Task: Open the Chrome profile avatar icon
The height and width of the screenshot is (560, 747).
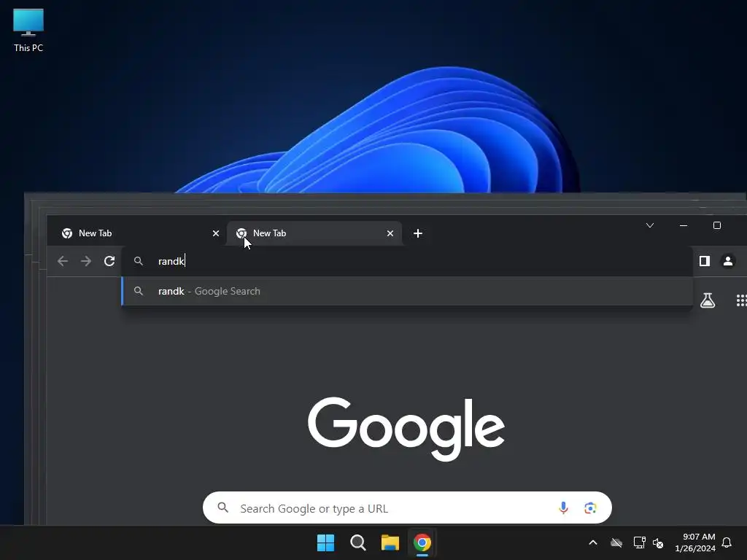Action: point(728,261)
